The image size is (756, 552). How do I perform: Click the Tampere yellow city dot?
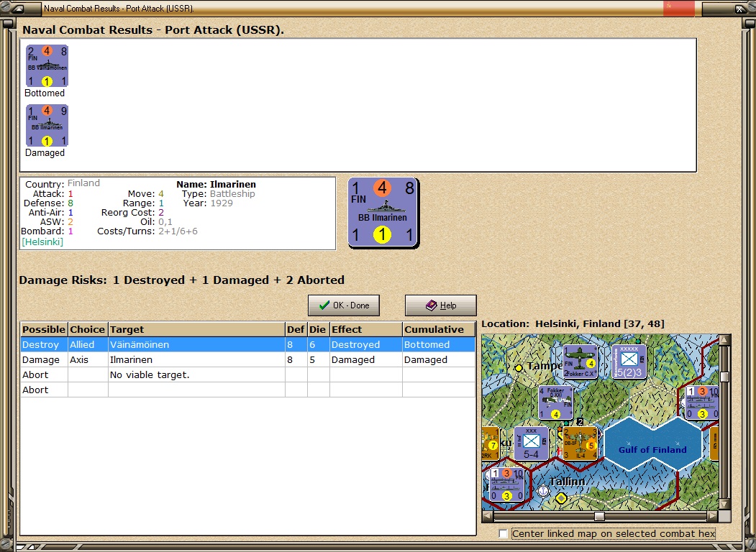click(x=519, y=367)
